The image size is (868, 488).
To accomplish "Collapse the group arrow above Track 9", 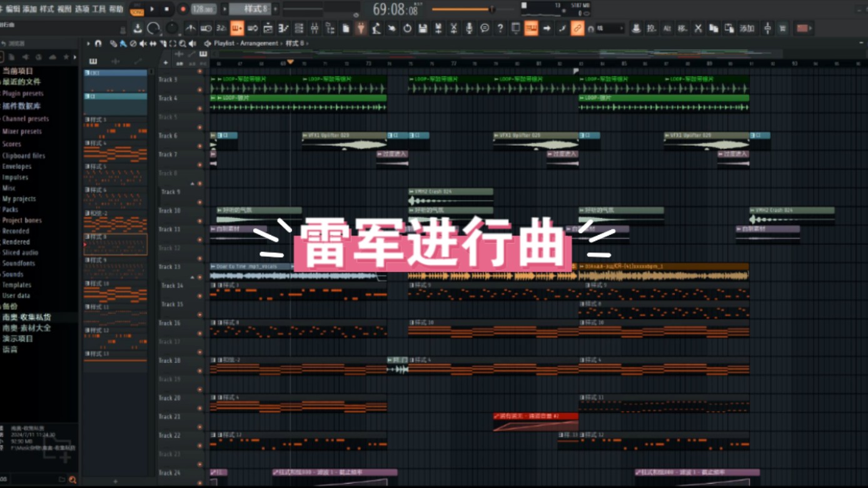I will coord(193,184).
